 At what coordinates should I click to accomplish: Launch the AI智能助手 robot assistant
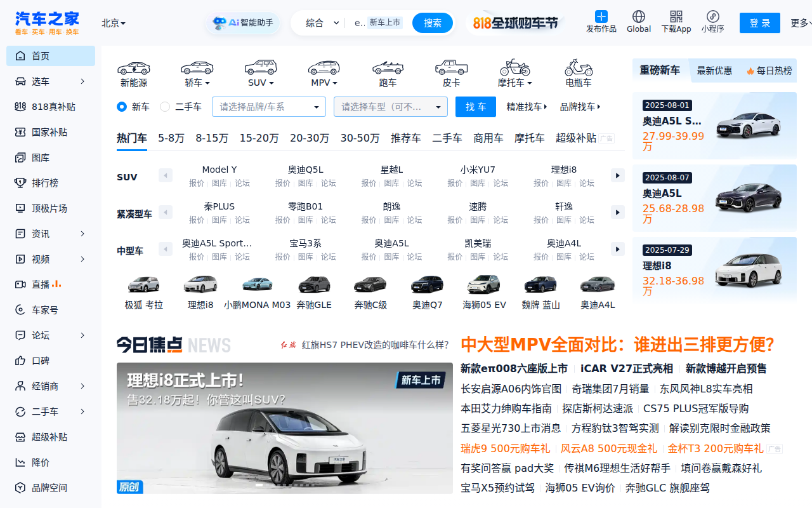point(243,23)
